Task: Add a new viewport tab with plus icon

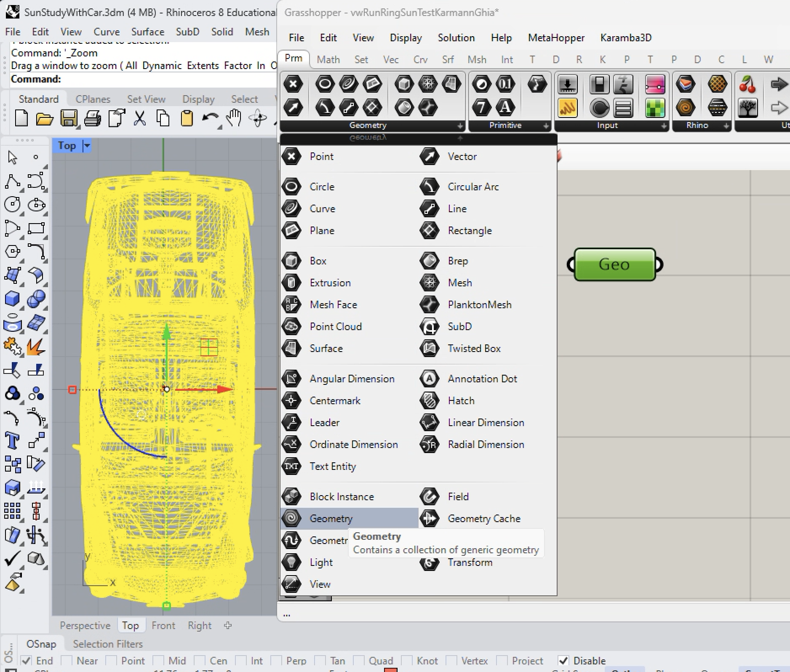Action: click(228, 626)
